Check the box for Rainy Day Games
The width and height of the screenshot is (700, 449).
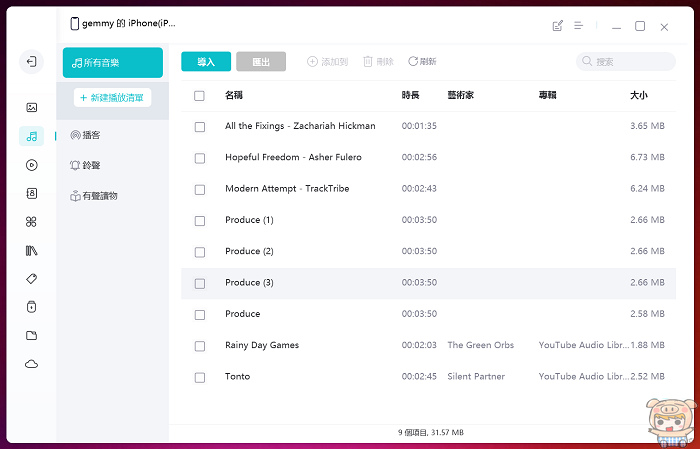click(200, 346)
